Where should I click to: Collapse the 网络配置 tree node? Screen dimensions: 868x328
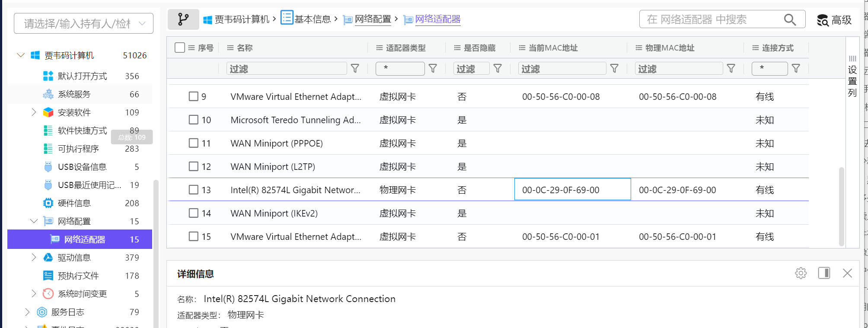(x=34, y=221)
